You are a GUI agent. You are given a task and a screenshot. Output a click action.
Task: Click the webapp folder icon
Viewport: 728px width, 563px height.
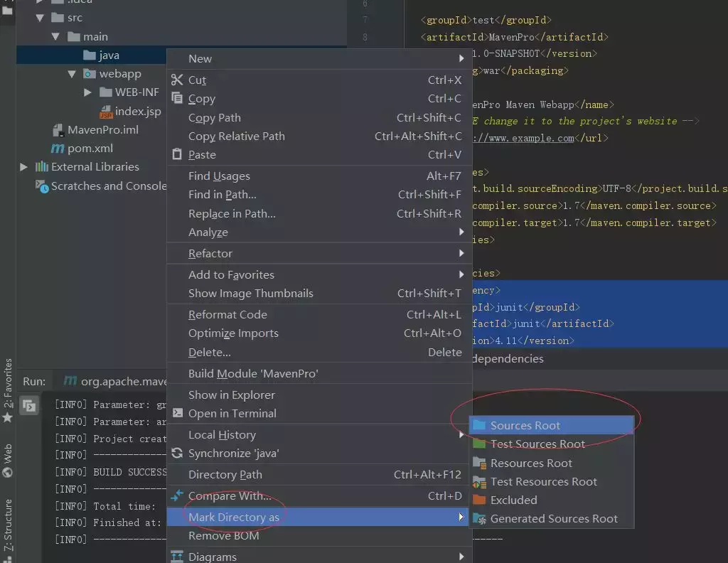90,73
